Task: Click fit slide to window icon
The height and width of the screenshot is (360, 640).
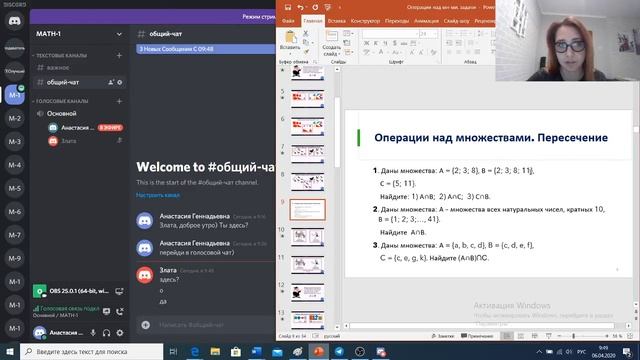Action: point(630,336)
